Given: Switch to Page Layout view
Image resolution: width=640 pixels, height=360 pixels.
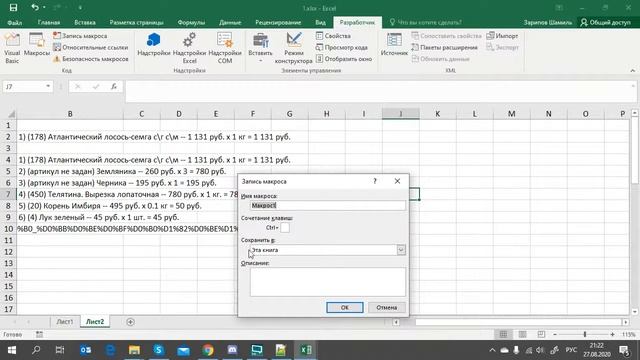Looking at the screenshot, I should point(522,334).
